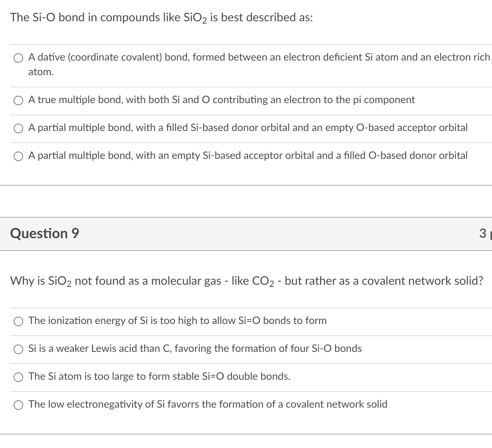Image resolution: width=492 pixels, height=448 pixels.
Task: Click the Si-O bond question text
Action: (162, 17)
